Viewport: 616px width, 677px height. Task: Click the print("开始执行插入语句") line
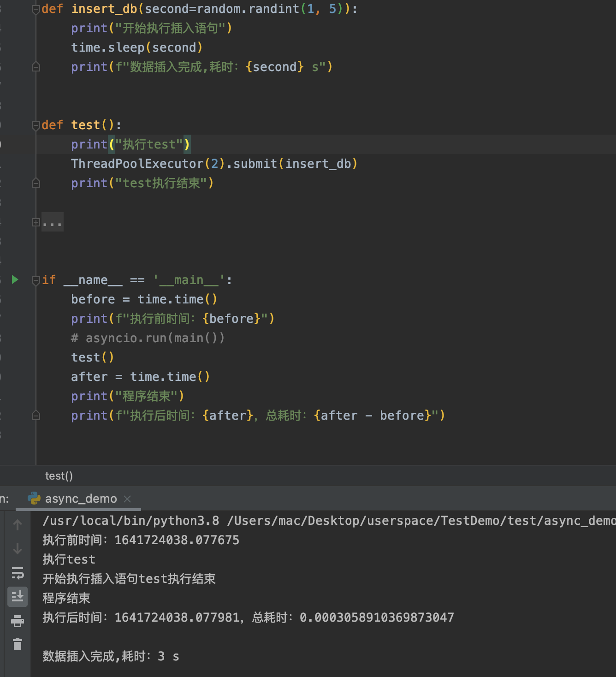[x=152, y=28]
